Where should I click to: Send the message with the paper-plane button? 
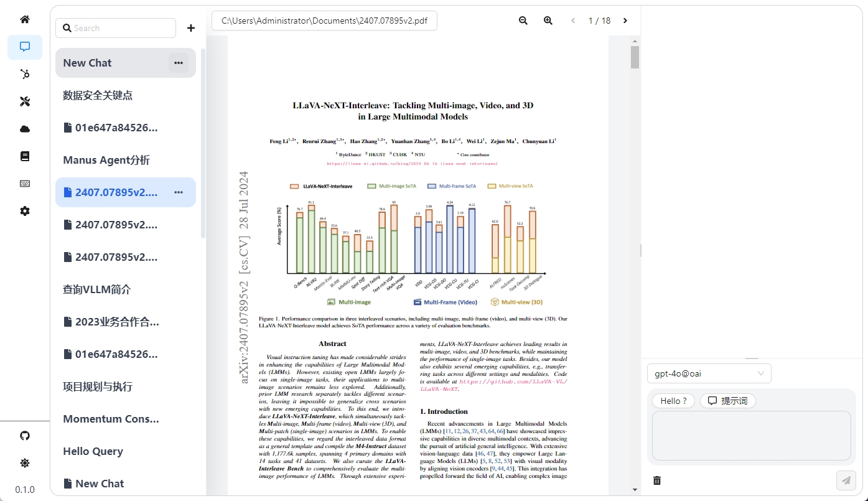(x=846, y=480)
